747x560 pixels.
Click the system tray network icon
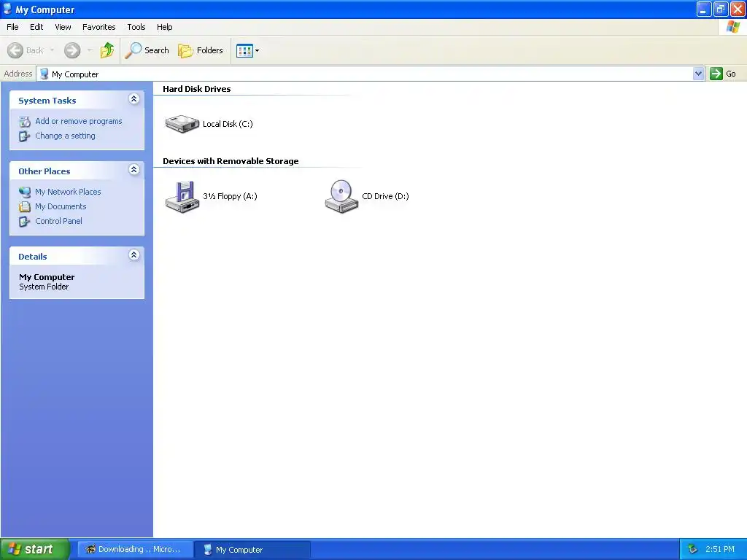(692, 550)
